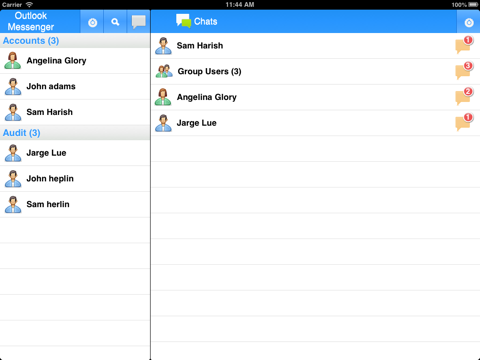Tap the search magnifier icon
Viewport: 480px width, 360px height.
coord(115,22)
